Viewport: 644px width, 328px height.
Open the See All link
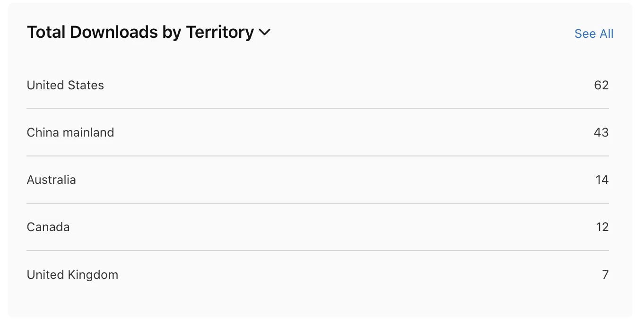pos(594,34)
